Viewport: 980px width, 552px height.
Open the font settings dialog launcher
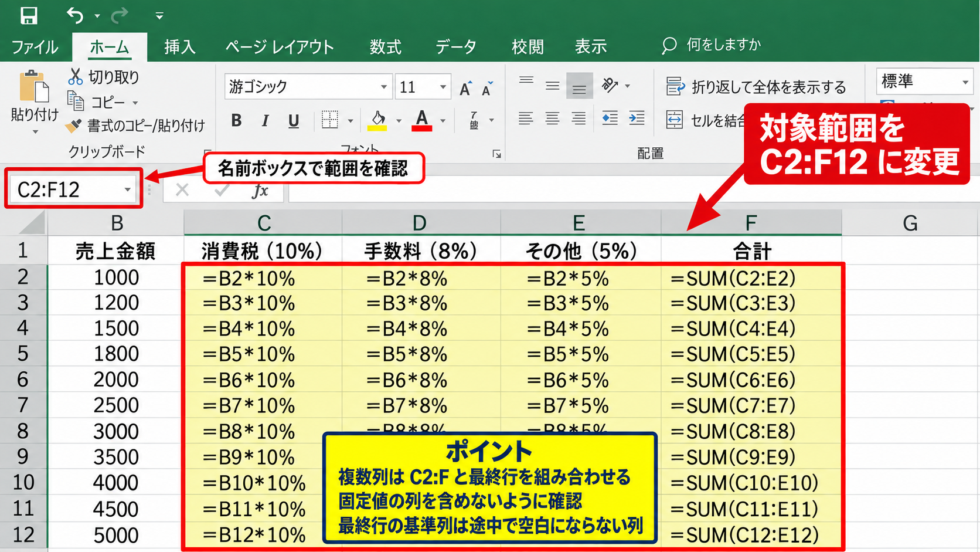[497, 154]
